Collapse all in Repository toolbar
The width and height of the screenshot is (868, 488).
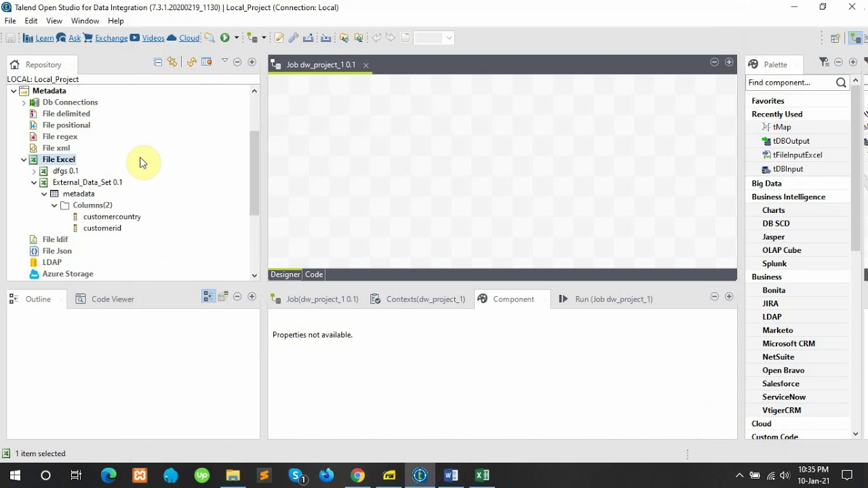(158, 62)
